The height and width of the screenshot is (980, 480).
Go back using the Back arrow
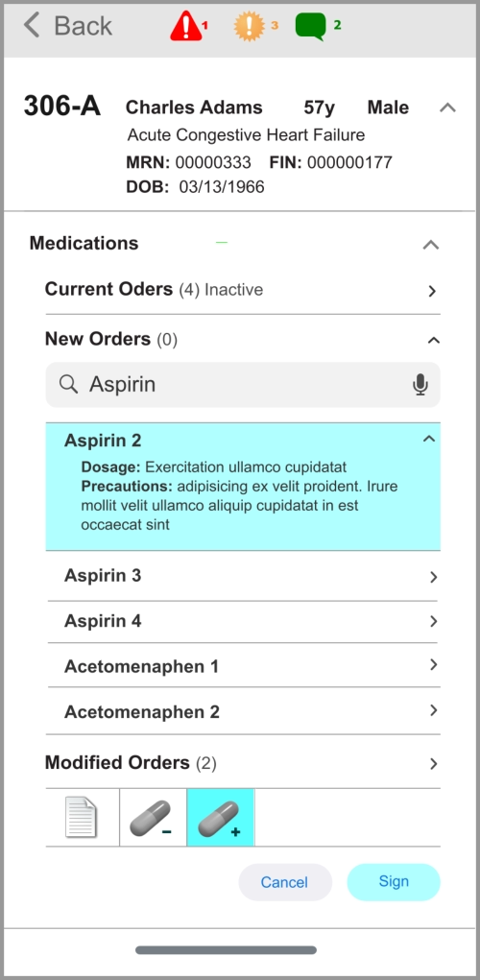[68, 26]
